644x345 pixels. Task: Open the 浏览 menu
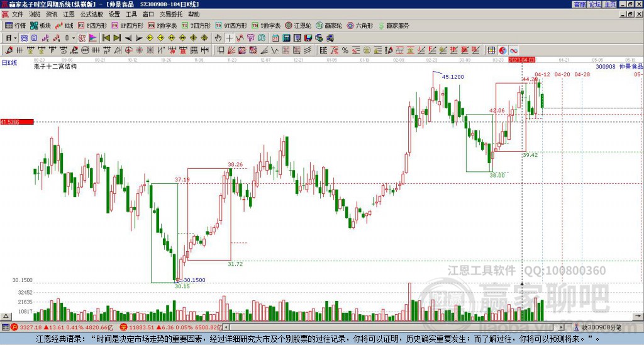(35, 14)
